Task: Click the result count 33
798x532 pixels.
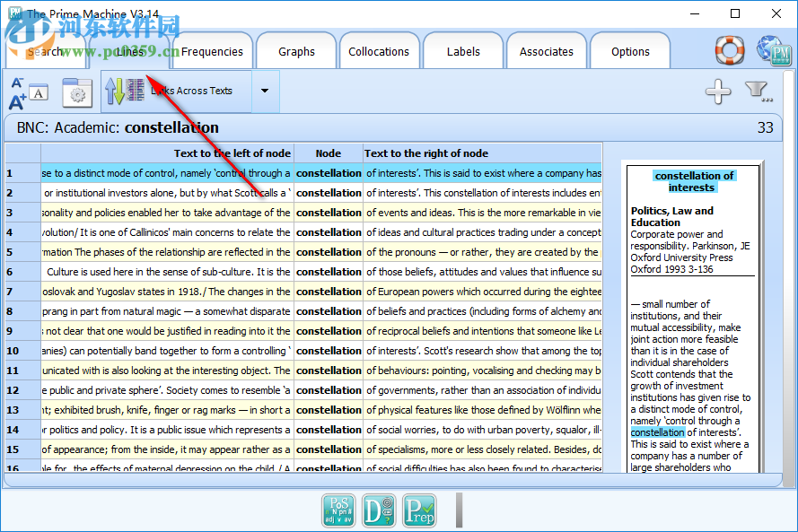Action: 765,127
